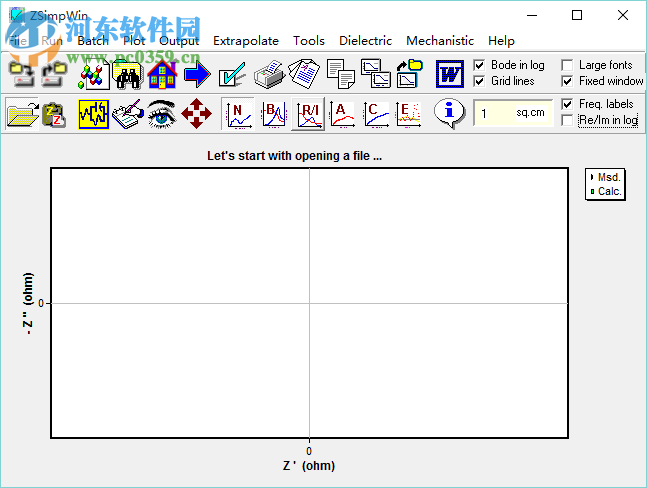Click the eye view icon
The image size is (647, 488).
162,114
